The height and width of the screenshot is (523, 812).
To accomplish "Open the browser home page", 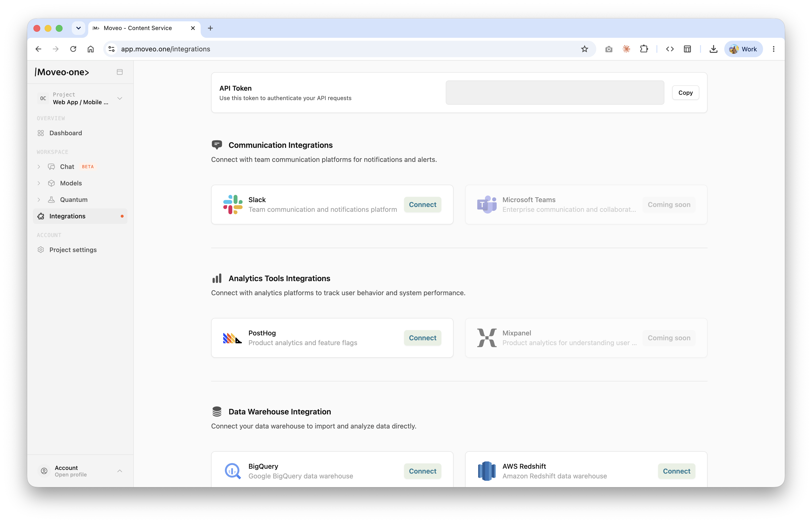I will 91,49.
